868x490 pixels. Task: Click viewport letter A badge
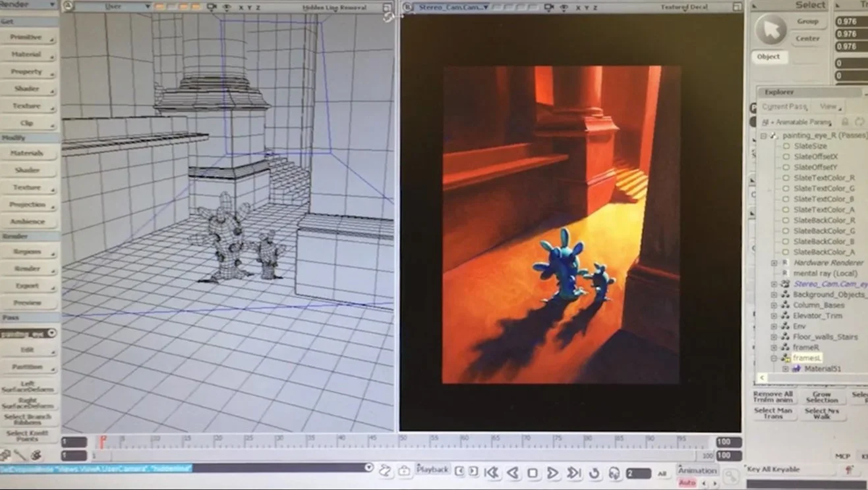tap(68, 7)
